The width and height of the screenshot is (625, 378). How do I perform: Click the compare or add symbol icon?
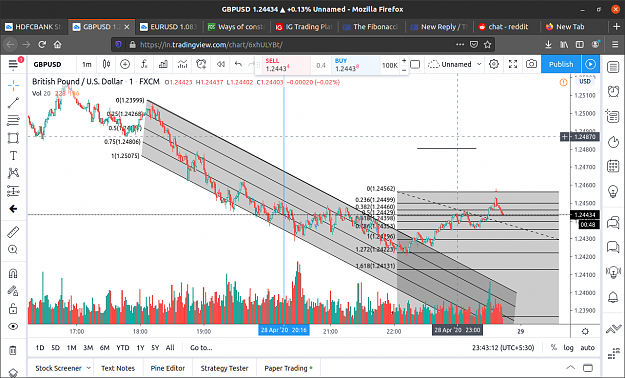(x=125, y=64)
